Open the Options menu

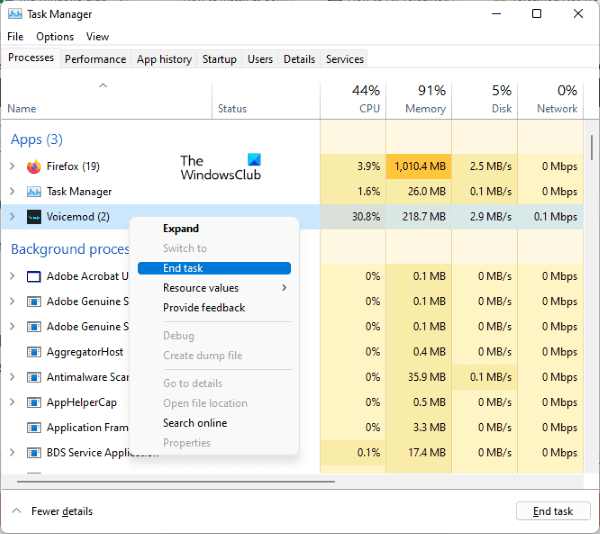pos(55,37)
